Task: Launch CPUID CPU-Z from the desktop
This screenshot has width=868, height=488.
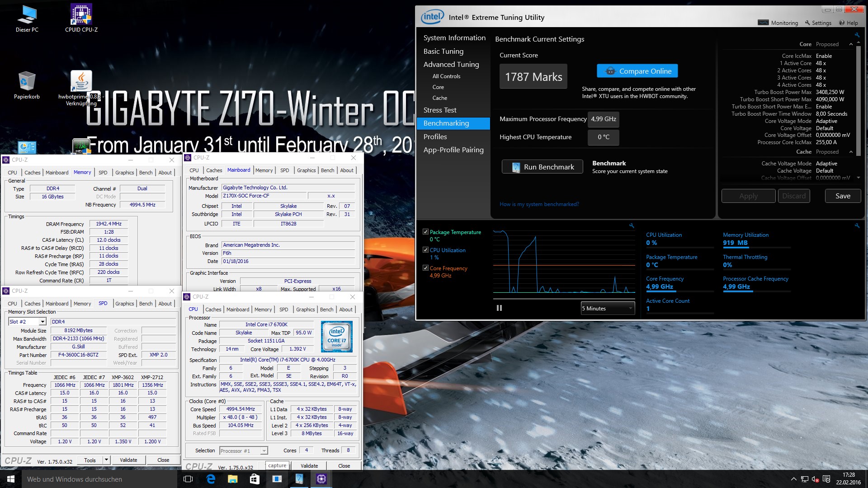Action: (x=81, y=19)
